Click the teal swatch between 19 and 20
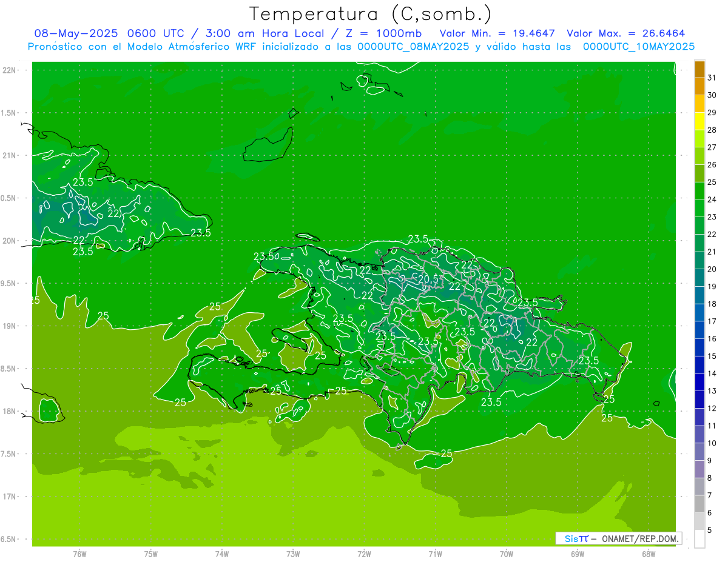This screenshot has width=728, height=562. tap(699, 278)
